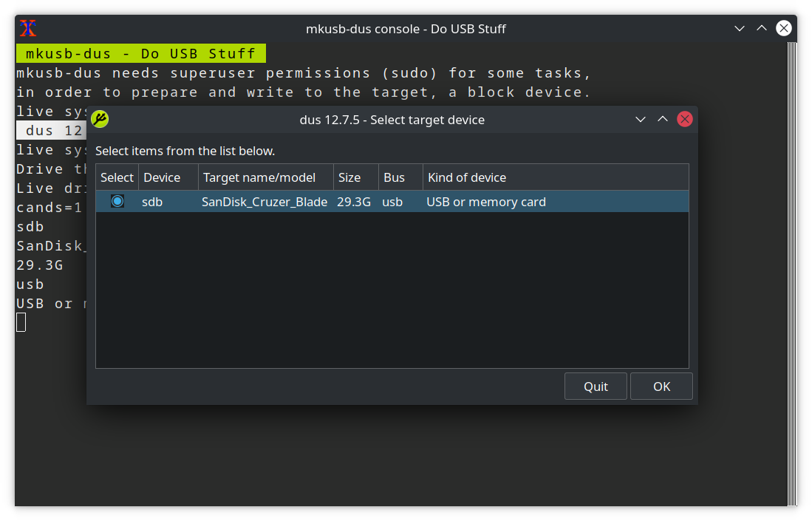The image size is (812, 521).
Task: Click the Bus column header
Action: (x=395, y=177)
